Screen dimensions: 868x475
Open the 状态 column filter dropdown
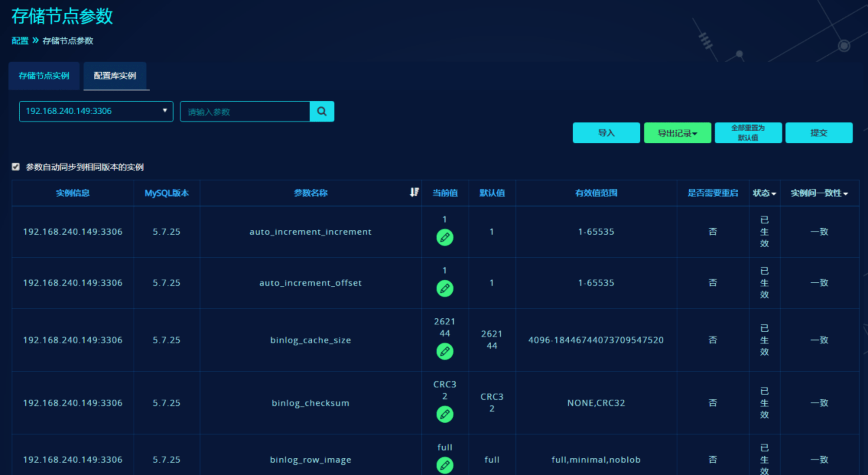764,193
